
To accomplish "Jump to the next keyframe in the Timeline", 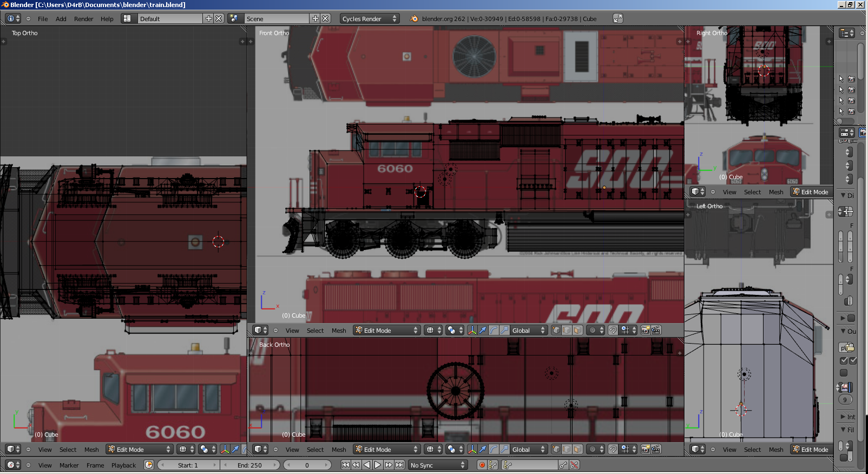I will [x=389, y=465].
